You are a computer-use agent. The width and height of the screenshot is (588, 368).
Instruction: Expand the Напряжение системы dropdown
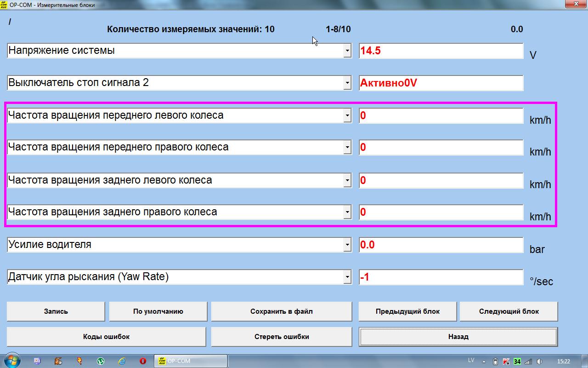(347, 51)
